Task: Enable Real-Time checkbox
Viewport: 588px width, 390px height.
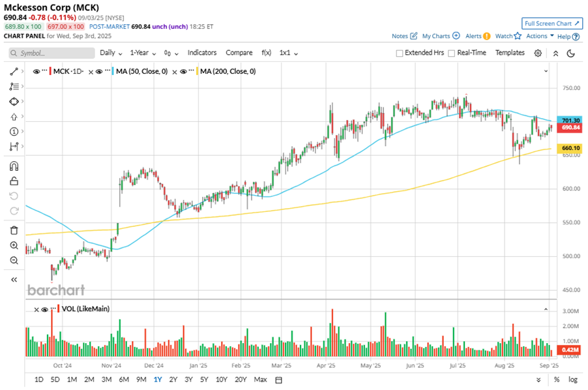Action: [452, 53]
